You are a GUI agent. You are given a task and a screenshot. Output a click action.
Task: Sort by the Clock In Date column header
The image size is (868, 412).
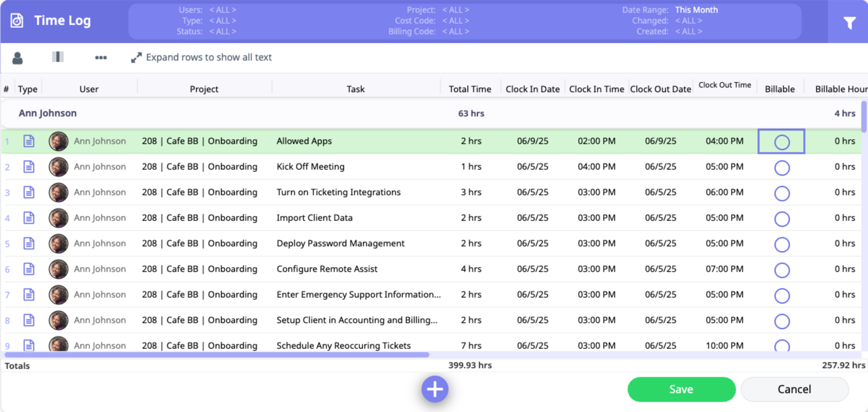pyautogui.click(x=532, y=89)
